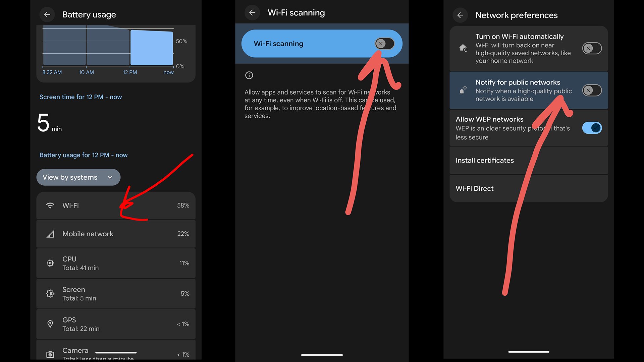
Task: Tap the Screen brightness icon
Action: coord(50,294)
